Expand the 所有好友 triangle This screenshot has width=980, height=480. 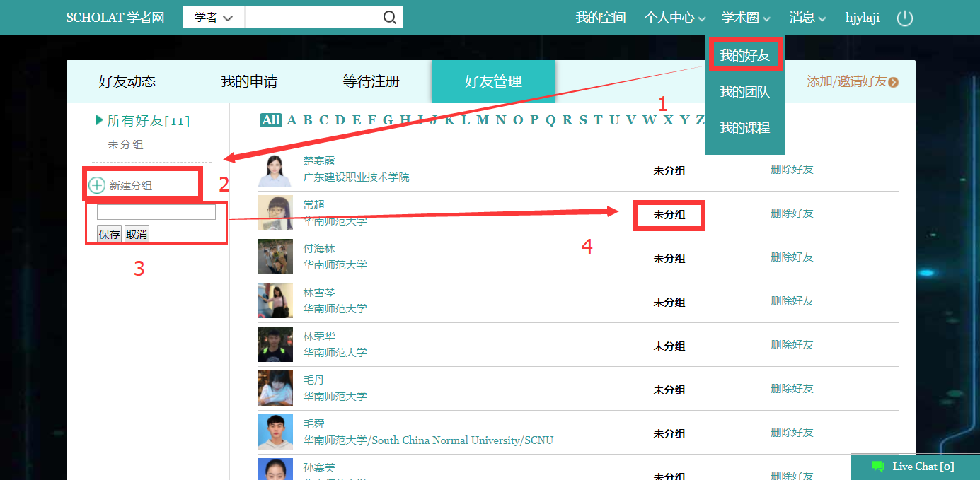100,121
